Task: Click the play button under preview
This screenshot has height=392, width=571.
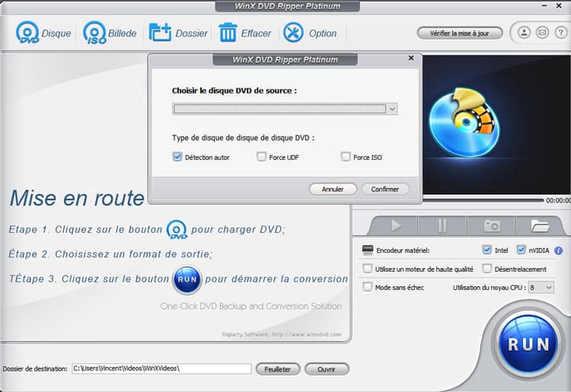Action: pyautogui.click(x=395, y=225)
